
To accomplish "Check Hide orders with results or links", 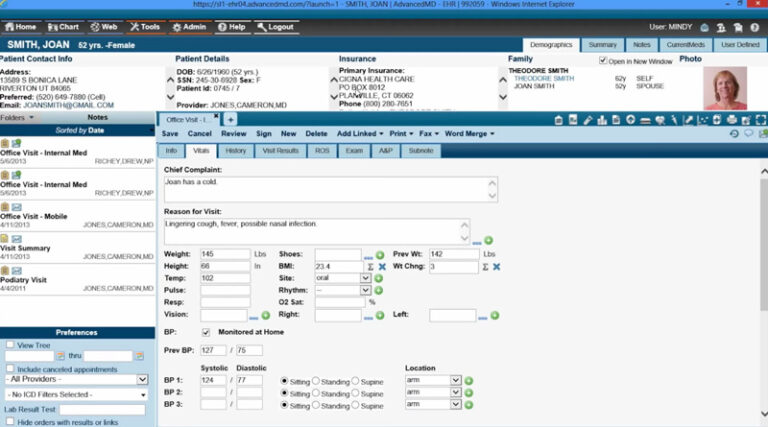I will pos(10,421).
